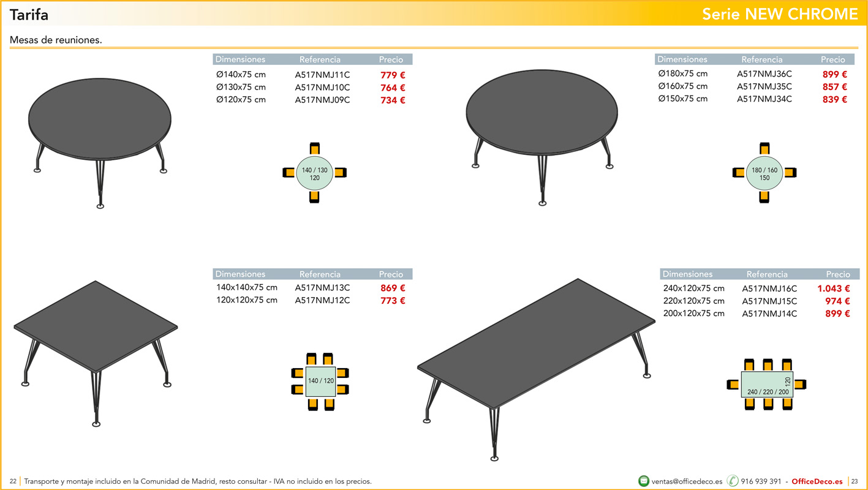
Task: Click the Ø160x75 cm dimension
Action: tap(683, 86)
